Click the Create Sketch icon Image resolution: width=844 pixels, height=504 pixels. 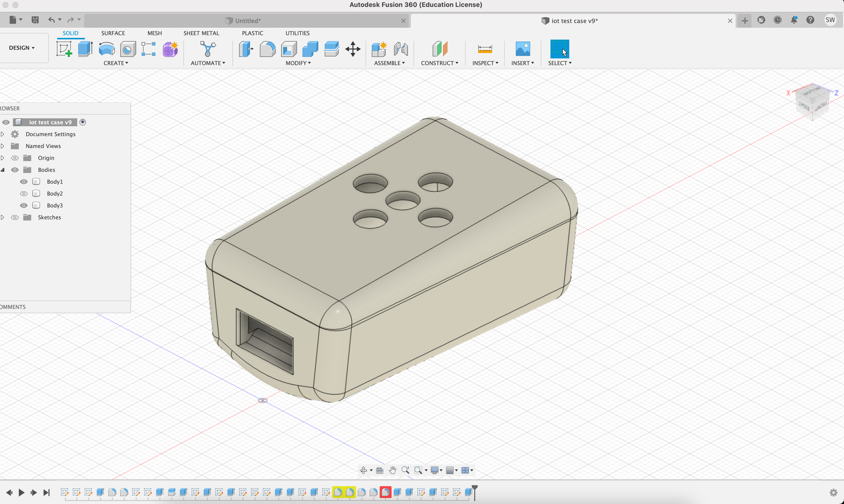point(64,49)
